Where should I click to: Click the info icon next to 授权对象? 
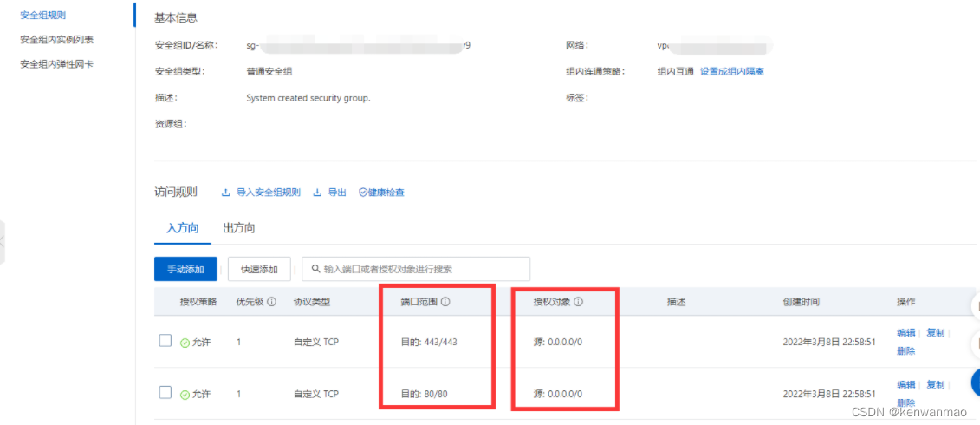(578, 302)
